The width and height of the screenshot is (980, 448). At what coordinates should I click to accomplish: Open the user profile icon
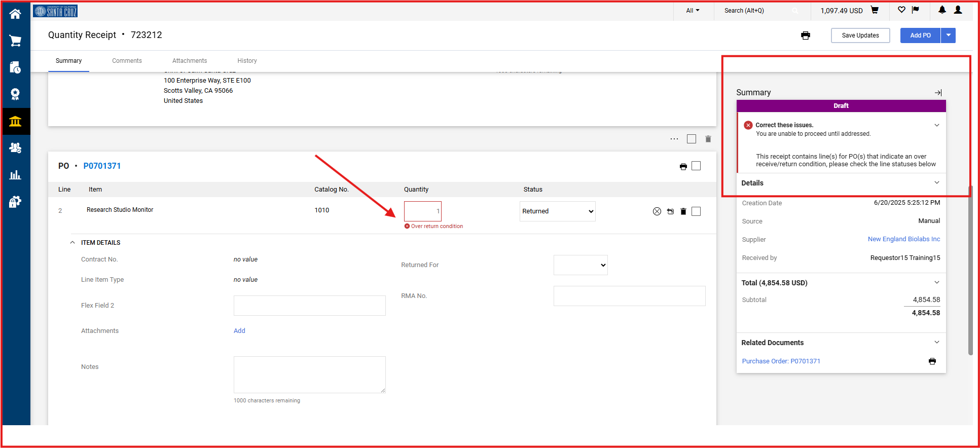click(x=958, y=10)
